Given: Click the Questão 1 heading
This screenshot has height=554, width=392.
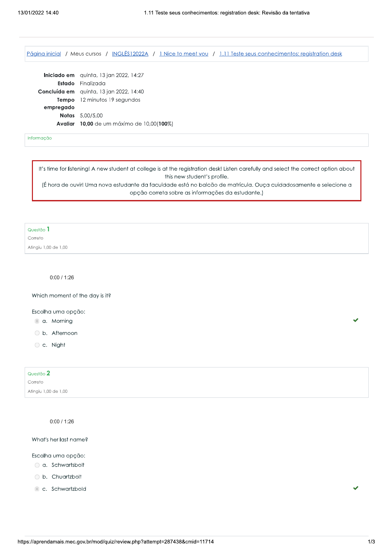Looking at the screenshot, I should pyautogui.click(x=39, y=229).
